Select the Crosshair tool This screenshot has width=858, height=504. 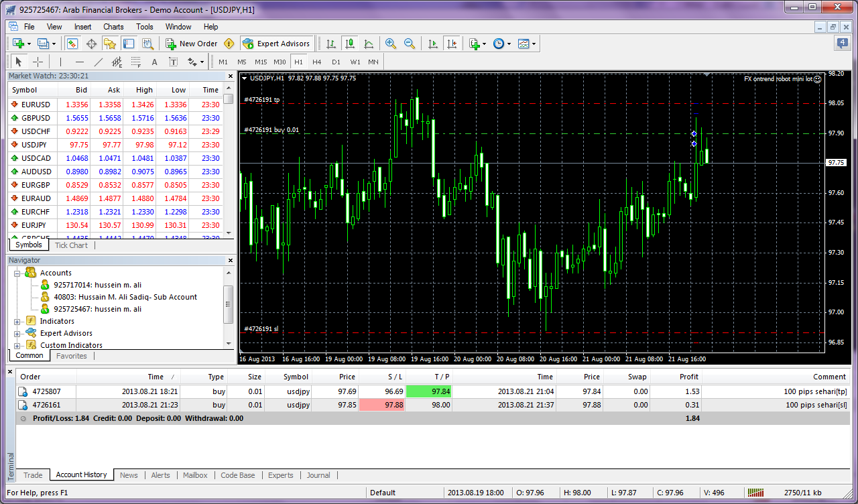tap(38, 62)
